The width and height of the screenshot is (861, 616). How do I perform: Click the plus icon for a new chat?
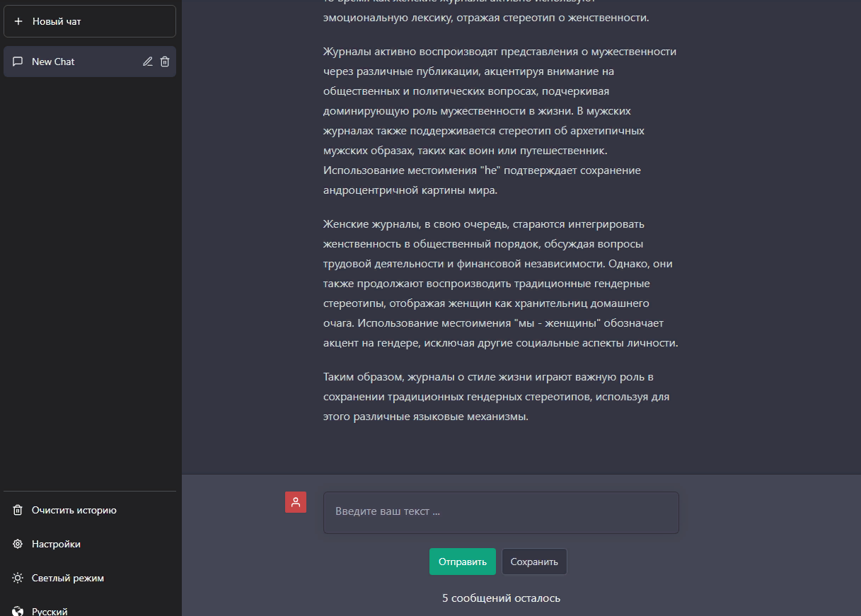[x=18, y=22]
